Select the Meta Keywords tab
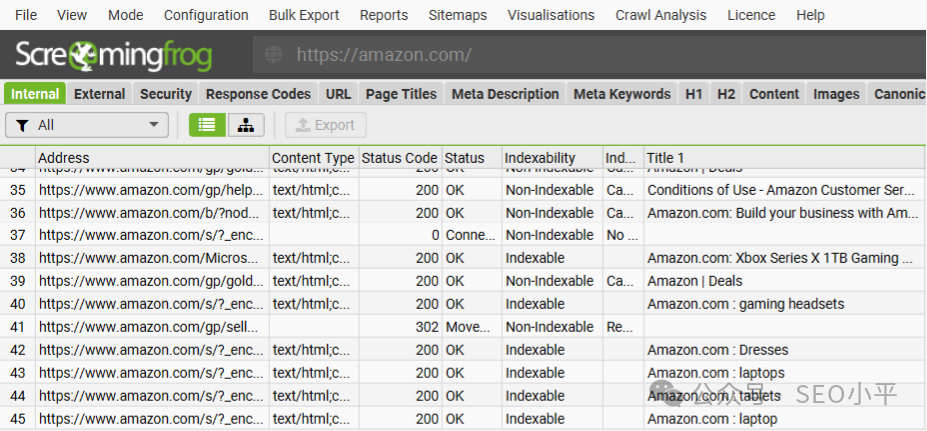 (x=622, y=94)
